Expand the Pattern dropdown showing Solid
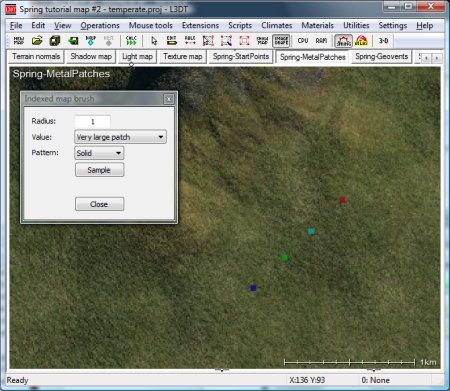This screenshot has width=450, height=391. click(x=99, y=153)
